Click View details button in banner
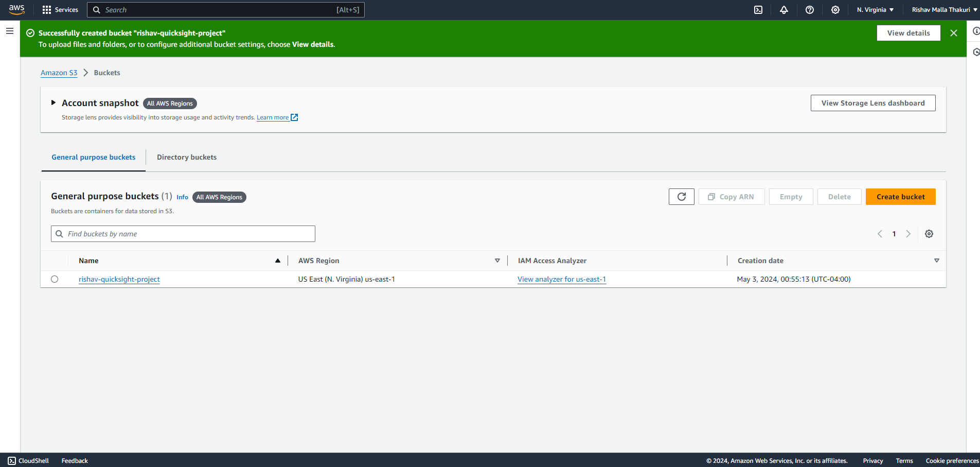980x467 pixels. [x=908, y=33]
